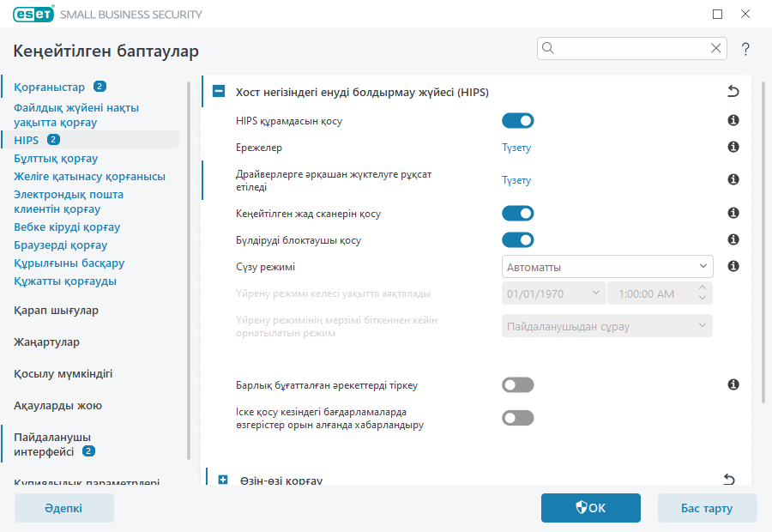
Task: Click the revert arrow for HIPS section
Action: point(732,92)
